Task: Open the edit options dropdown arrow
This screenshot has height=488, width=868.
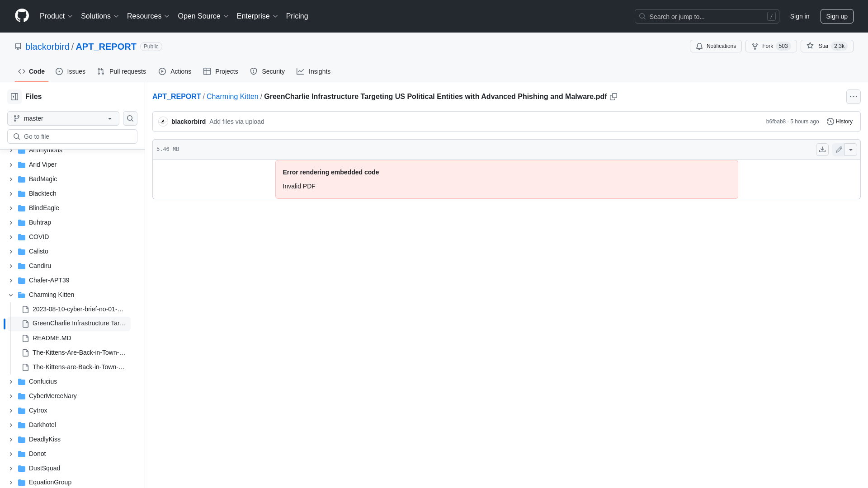Action: 851,150
